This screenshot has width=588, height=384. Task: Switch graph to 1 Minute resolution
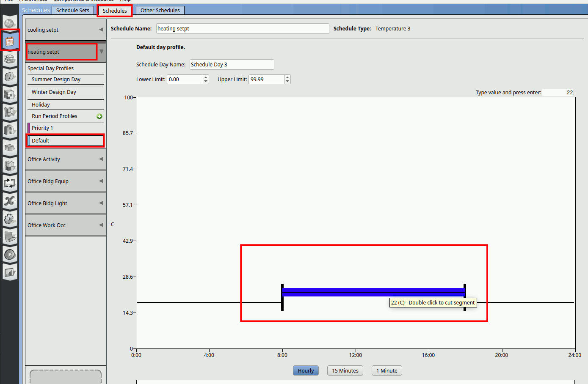tap(386, 370)
